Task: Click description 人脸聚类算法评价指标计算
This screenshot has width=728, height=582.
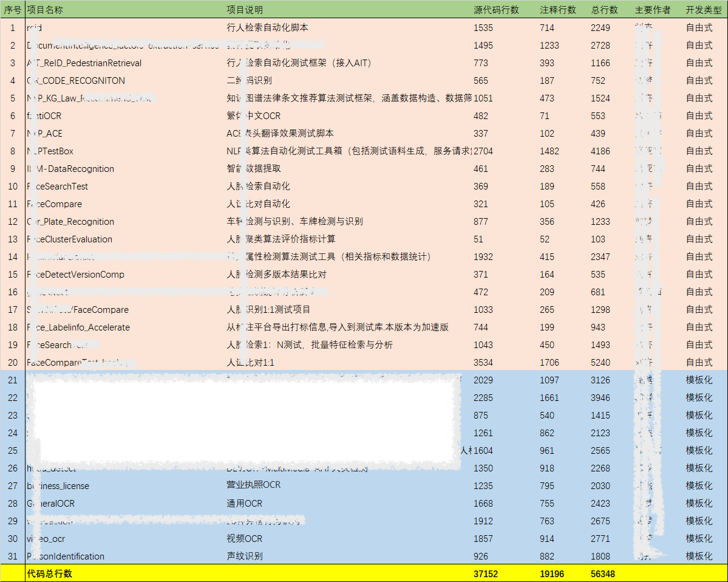Action: point(281,239)
